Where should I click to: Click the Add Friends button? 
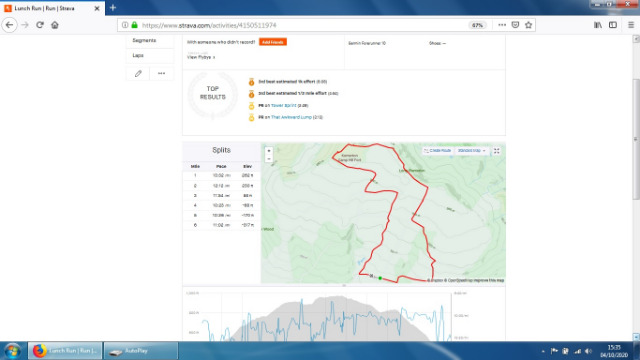(x=273, y=42)
